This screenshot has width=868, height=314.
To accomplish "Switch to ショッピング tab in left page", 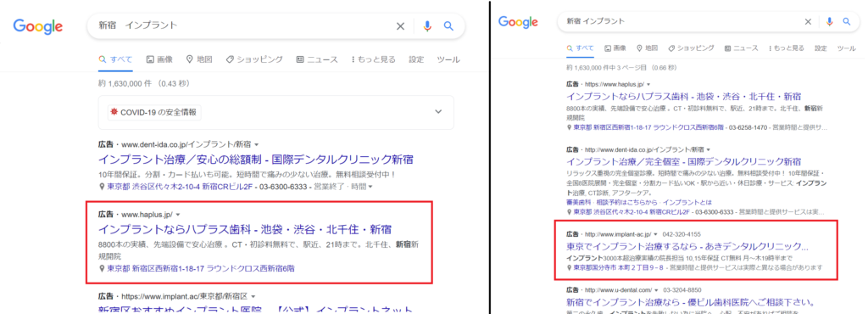I will pyautogui.click(x=254, y=59).
